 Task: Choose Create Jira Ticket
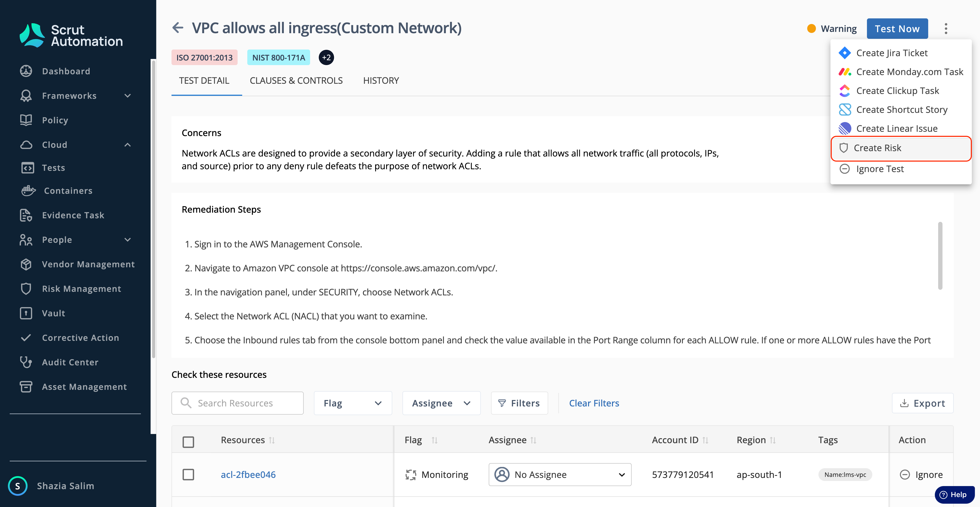click(901, 53)
